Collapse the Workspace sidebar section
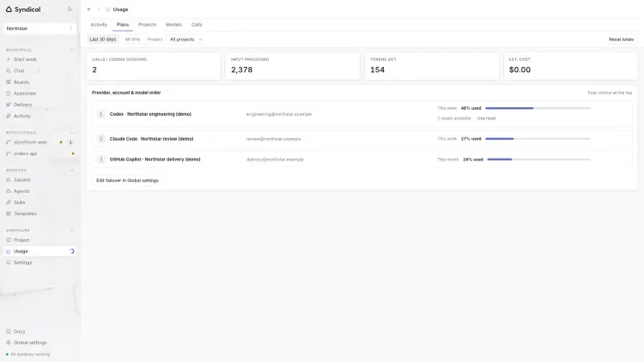 (x=72, y=50)
